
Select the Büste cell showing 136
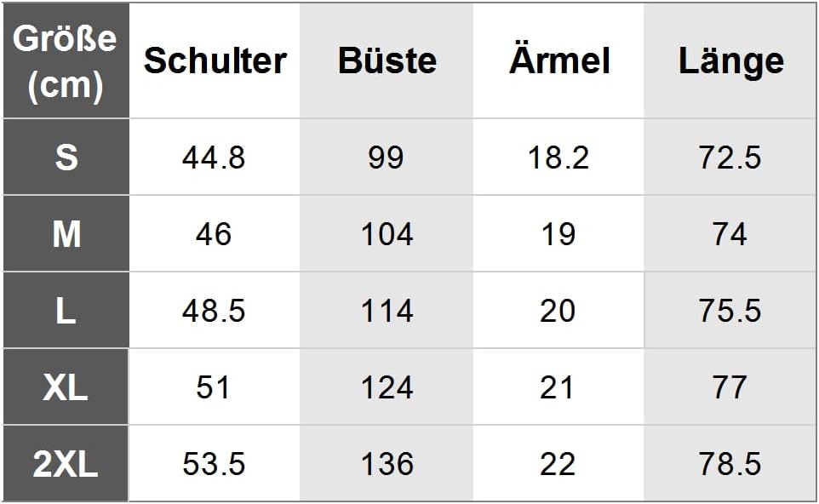(x=387, y=464)
